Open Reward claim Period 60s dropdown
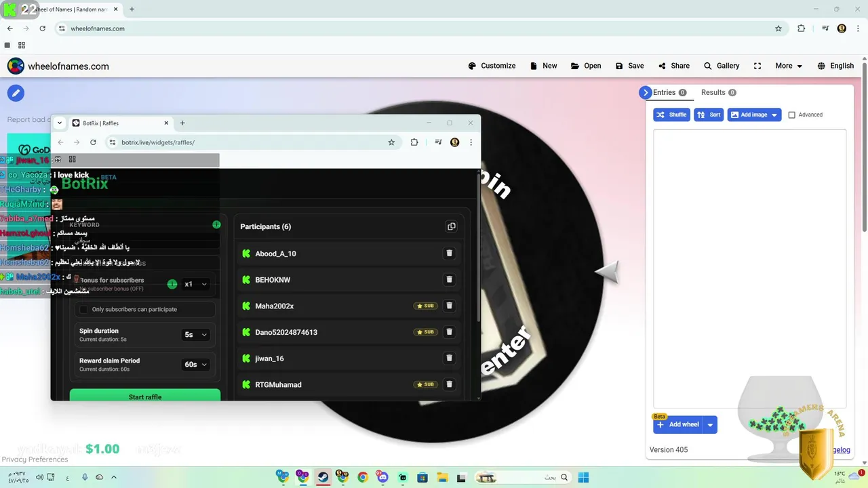The width and height of the screenshot is (868, 488). pyautogui.click(x=196, y=365)
